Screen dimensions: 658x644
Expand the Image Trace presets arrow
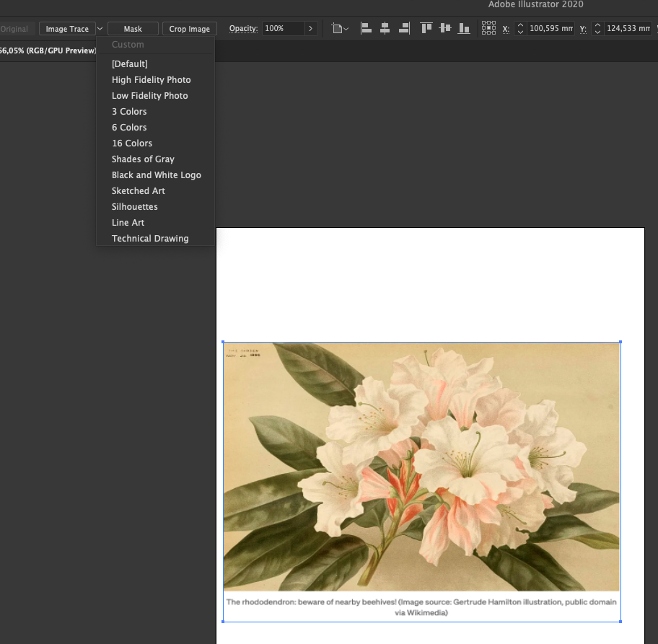click(x=100, y=29)
